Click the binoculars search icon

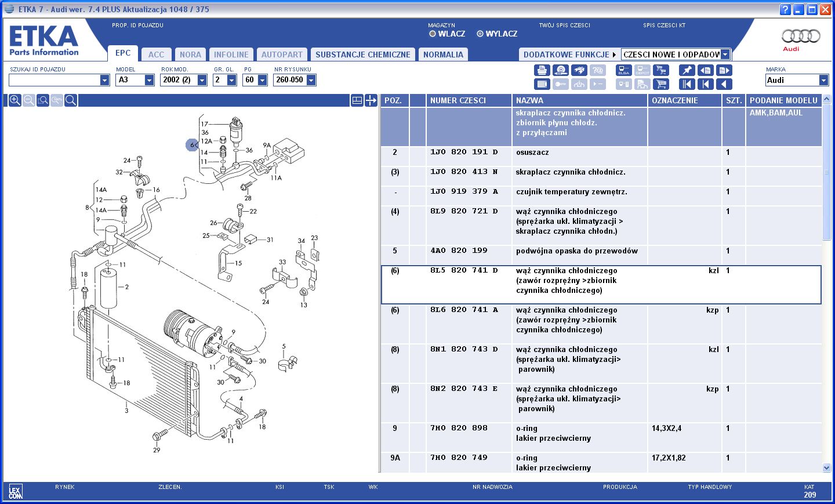pos(579,70)
